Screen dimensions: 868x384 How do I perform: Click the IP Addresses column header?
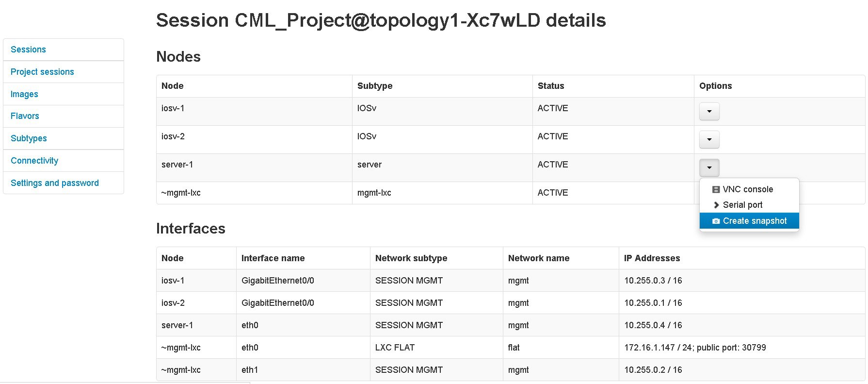[652, 258]
